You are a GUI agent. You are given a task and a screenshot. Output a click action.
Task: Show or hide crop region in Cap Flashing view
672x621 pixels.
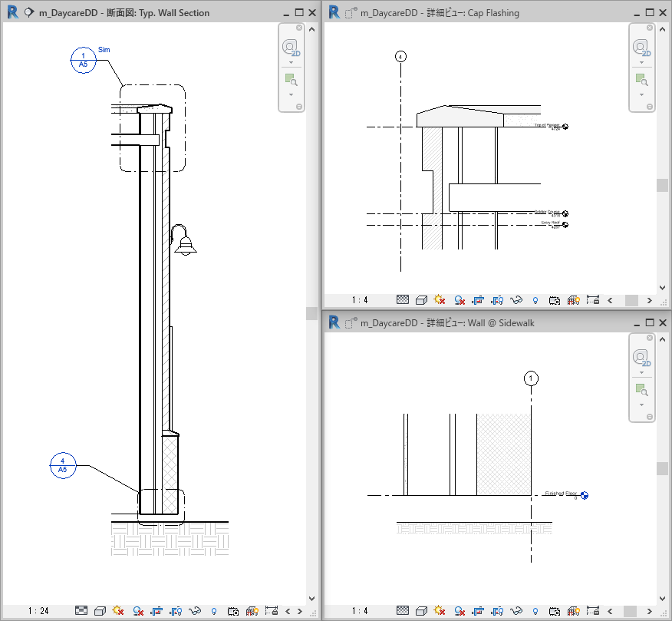click(x=497, y=300)
